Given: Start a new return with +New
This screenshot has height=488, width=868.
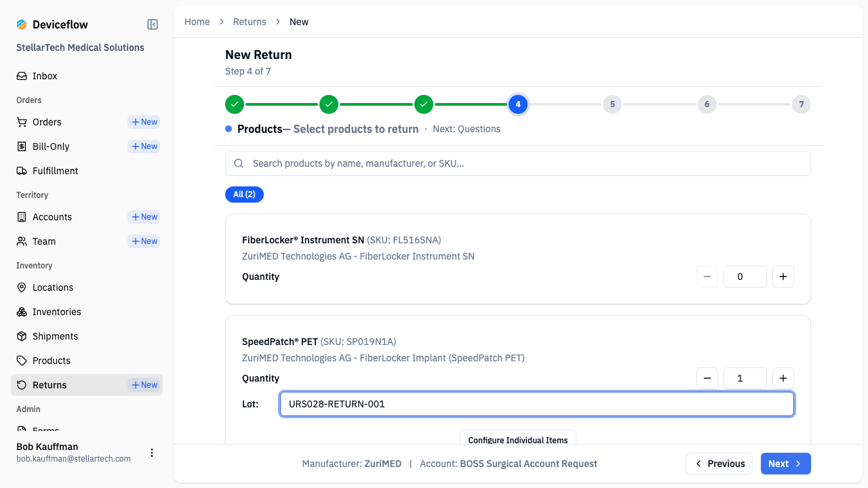Looking at the screenshot, I should [144, 385].
